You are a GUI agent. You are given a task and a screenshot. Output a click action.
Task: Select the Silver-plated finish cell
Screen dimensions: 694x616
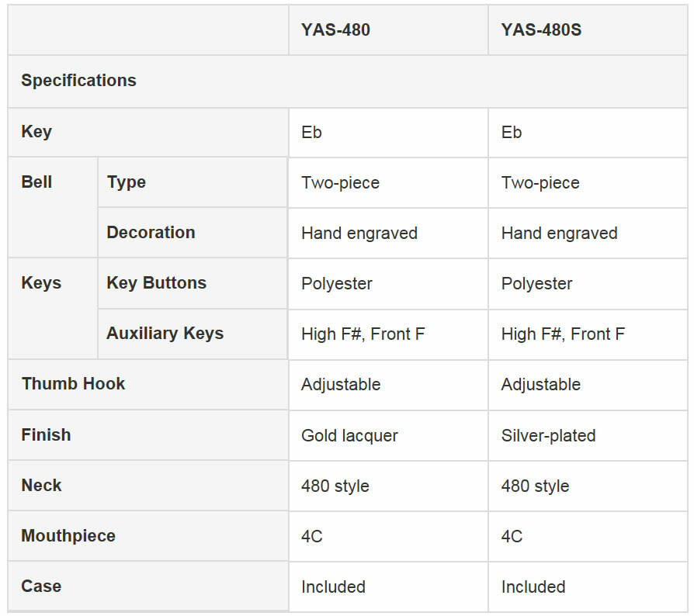[548, 436]
